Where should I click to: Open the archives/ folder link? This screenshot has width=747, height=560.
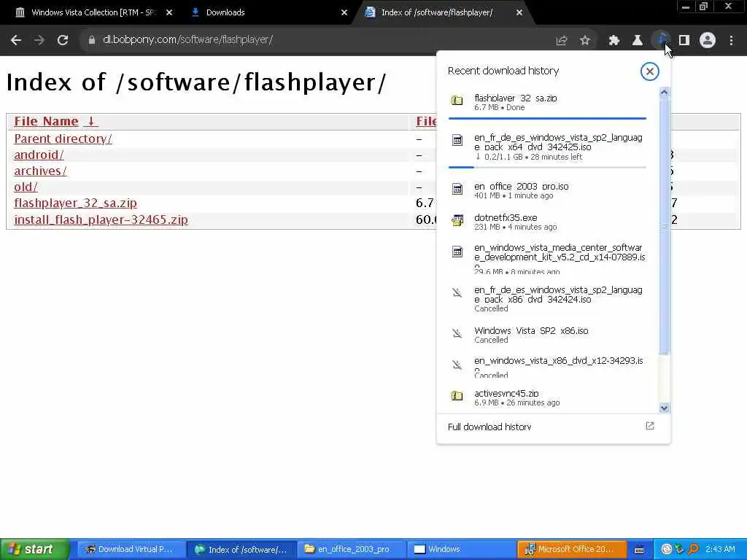coord(41,171)
